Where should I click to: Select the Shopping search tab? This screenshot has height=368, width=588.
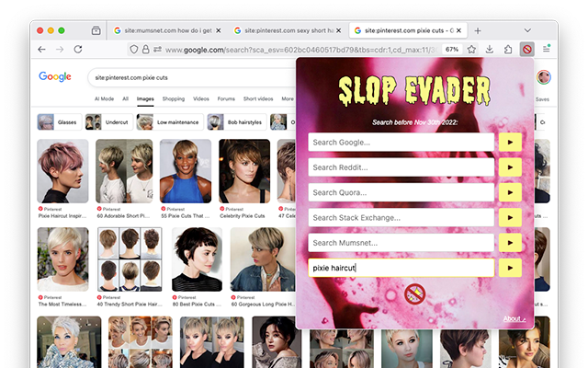pyautogui.click(x=174, y=98)
